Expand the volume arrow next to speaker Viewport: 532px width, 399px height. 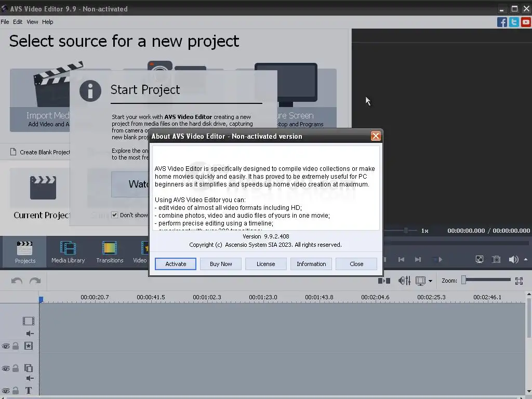pyautogui.click(x=526, y=260)
